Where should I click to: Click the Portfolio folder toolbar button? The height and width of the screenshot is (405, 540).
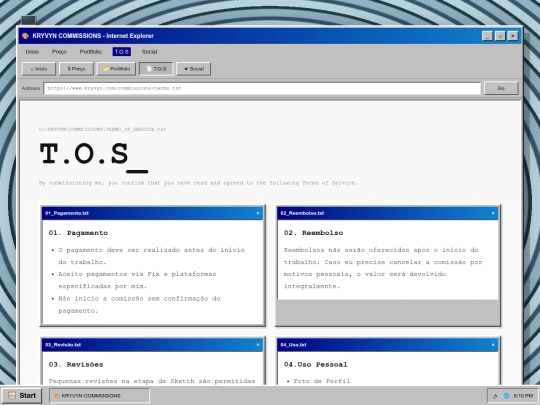click(116, 69)
